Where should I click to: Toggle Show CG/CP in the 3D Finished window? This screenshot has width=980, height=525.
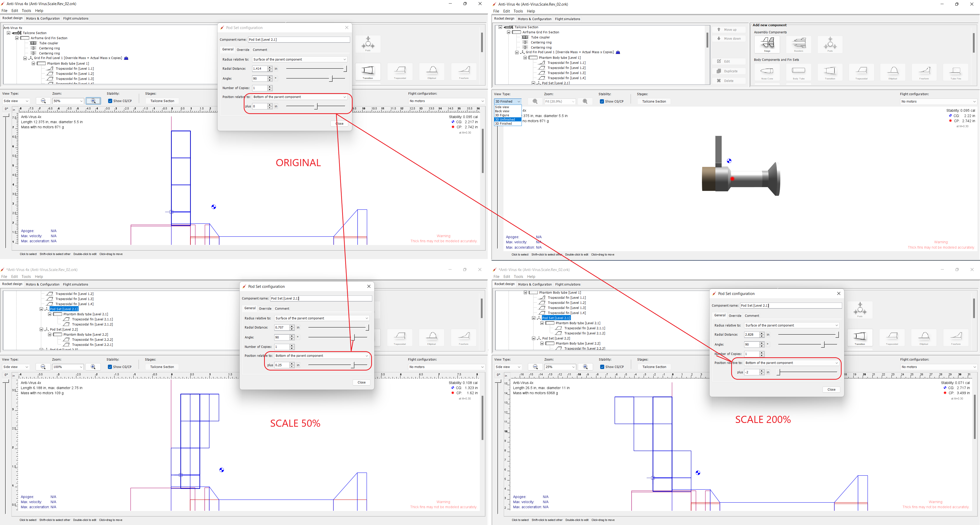[602, 102]
